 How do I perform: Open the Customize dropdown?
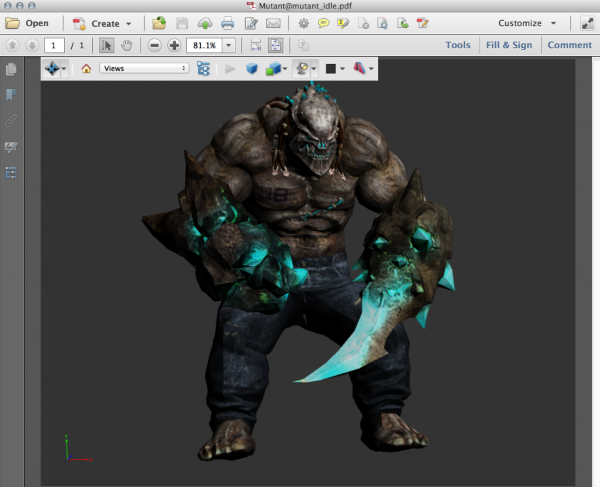click(527, 23)
